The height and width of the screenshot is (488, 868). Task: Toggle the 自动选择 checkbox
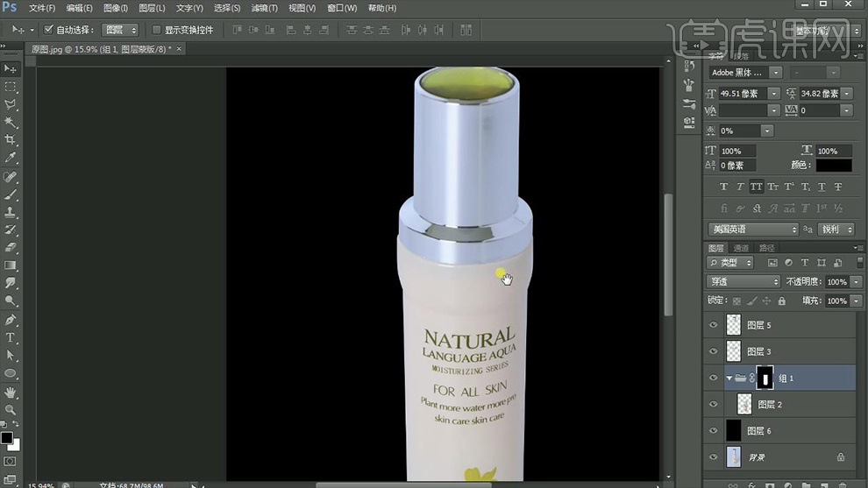tap(48, 29)
